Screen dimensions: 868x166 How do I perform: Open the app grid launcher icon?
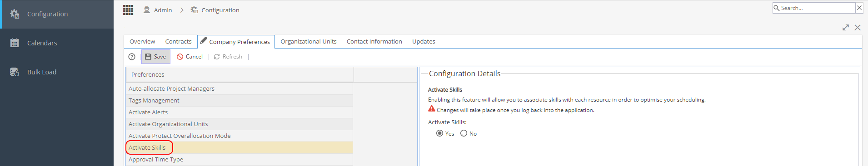click(128, 10)
